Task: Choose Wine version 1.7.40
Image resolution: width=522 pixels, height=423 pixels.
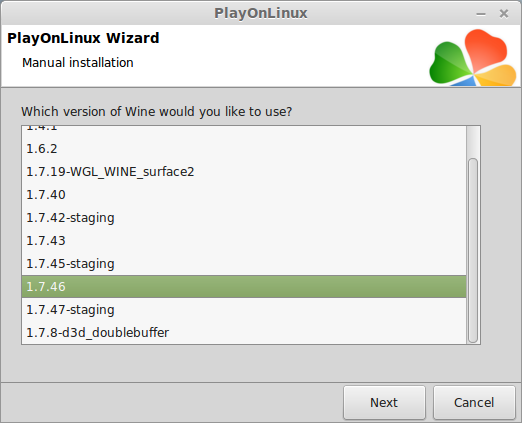Action: (x=244, y=195)
